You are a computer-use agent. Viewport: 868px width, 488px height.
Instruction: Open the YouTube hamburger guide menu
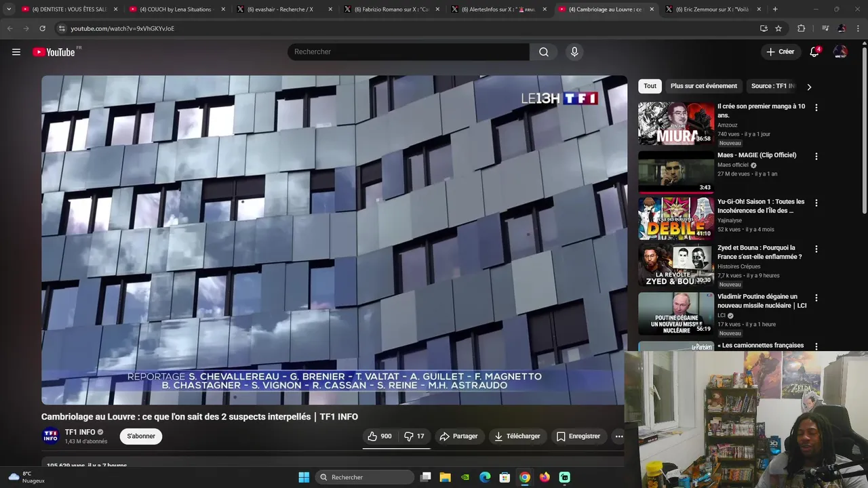[x=16, y=52]
